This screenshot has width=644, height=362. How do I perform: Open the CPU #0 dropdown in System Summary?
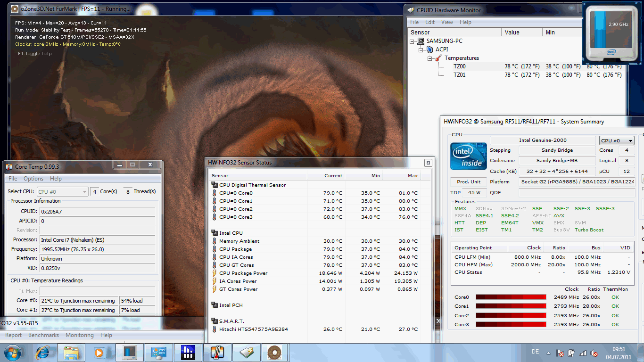617,140
